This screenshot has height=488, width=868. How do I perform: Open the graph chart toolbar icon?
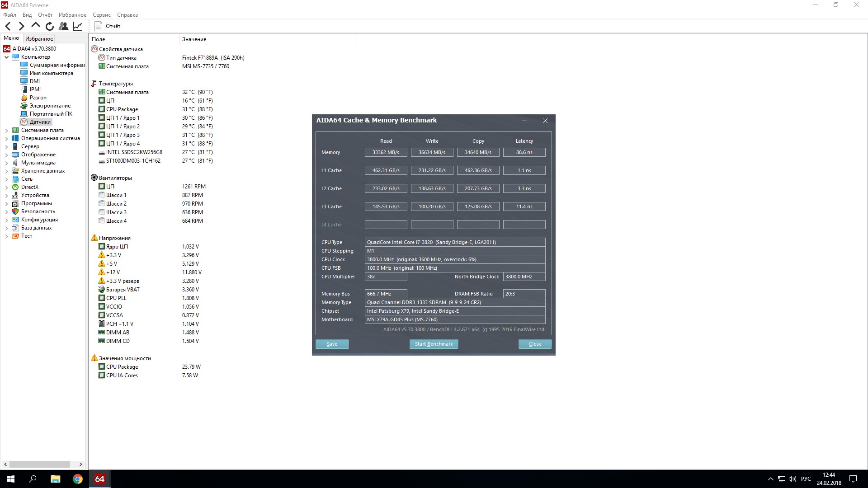[78, 26]
